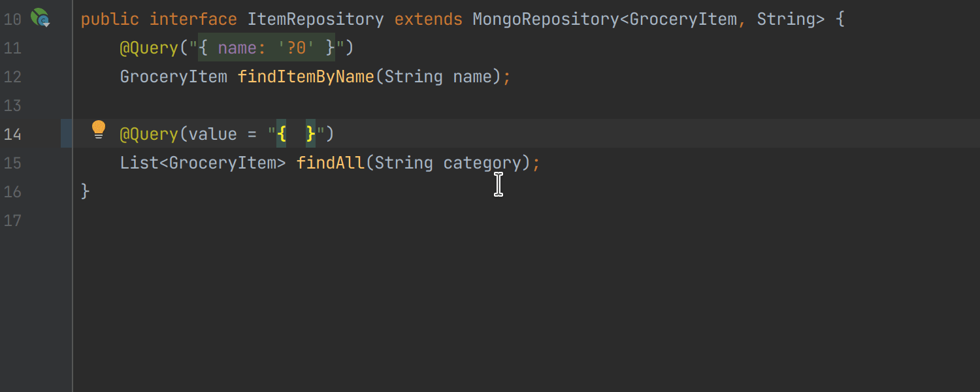Place cursor on the findItemByName method
The image size is (980, 392).
click(306, 77)
